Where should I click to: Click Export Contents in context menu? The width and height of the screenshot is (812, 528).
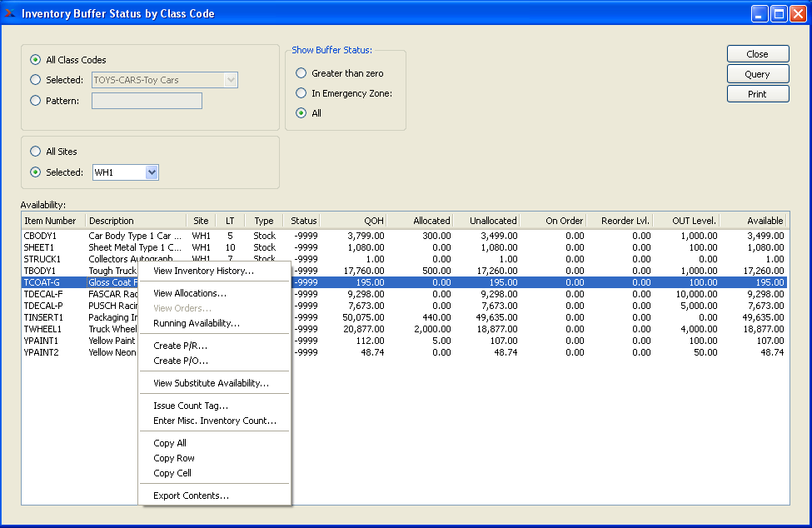191,496
